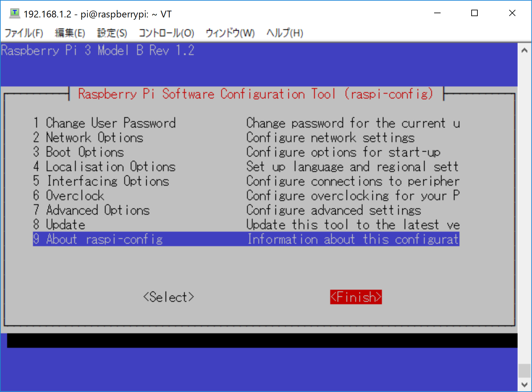The image size is (532, 392).
Task: Click 'Raspberry Pi 3 Model B Rev 1.2' text
Action: (x=98, y=50)
